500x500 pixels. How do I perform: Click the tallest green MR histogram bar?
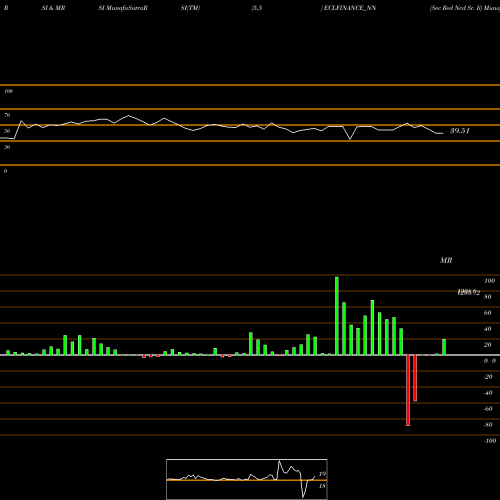[337, 316]
